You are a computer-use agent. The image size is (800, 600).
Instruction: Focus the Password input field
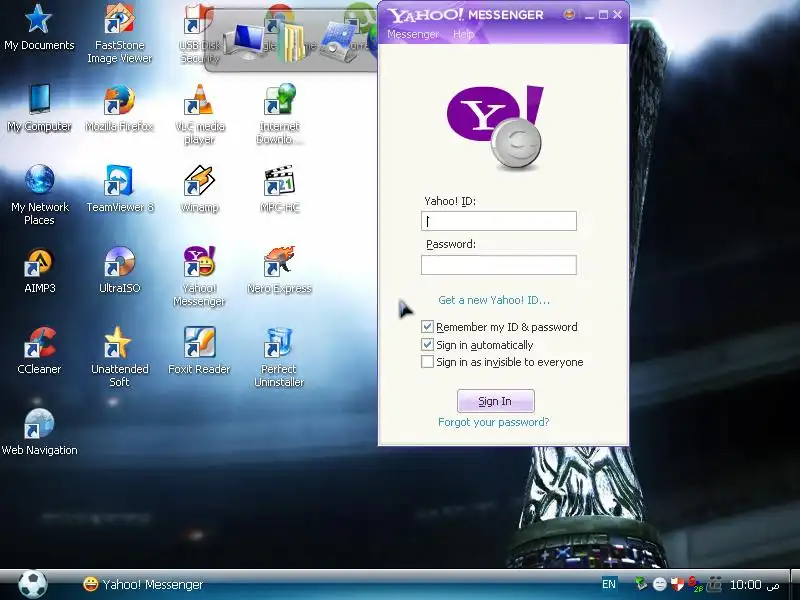[498, 265]
